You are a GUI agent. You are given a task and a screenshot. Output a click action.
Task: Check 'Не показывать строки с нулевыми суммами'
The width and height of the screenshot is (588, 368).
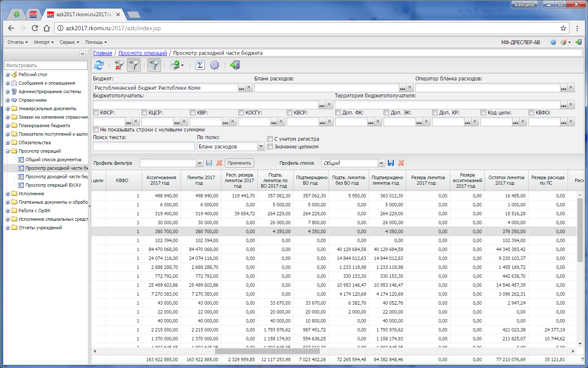(96, 129)
